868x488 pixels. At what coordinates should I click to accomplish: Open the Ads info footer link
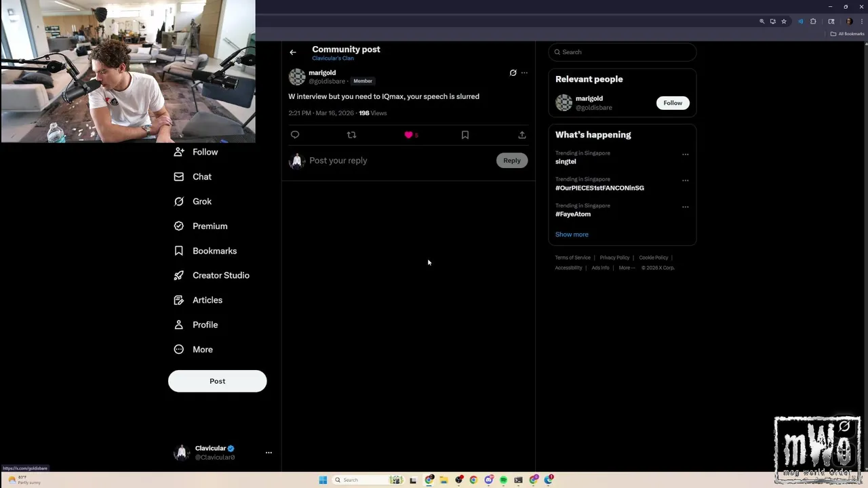click(600, 268)
